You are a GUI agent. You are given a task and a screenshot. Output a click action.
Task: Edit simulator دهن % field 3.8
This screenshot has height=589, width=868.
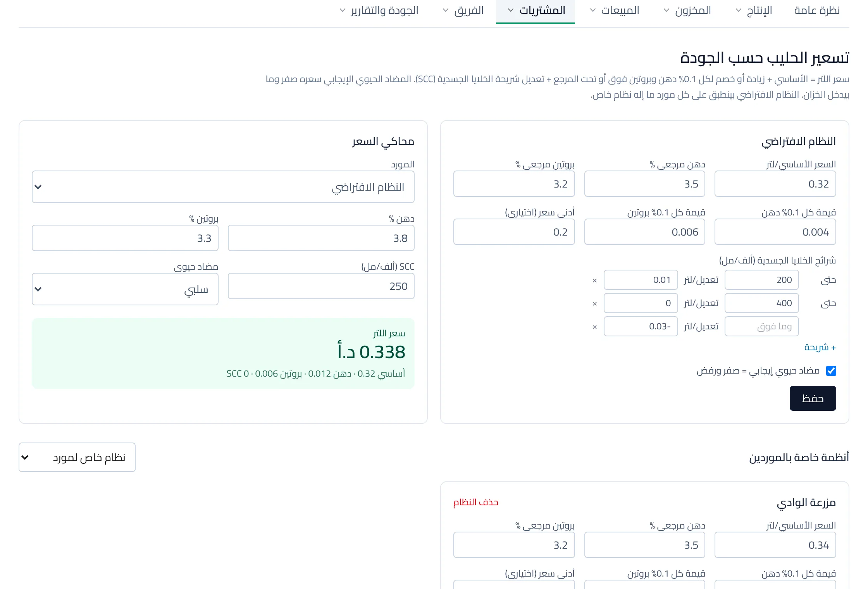pos(321,238)
